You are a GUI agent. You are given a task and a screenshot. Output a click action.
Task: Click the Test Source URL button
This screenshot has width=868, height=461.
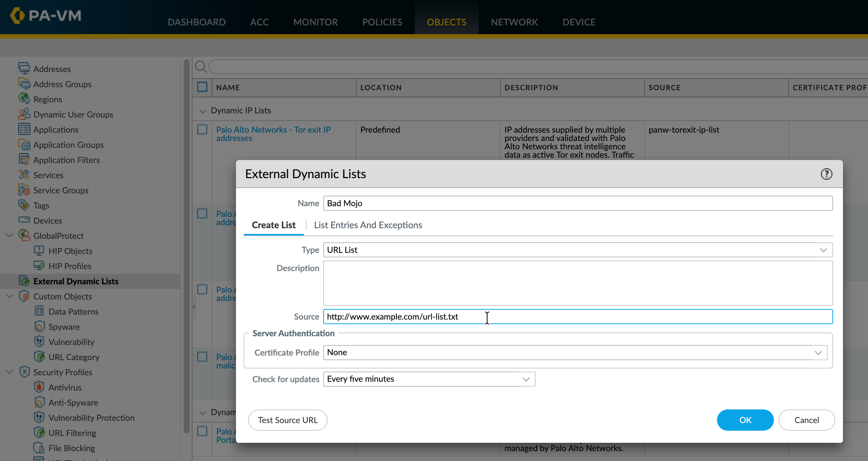click(x=288, y=420)
